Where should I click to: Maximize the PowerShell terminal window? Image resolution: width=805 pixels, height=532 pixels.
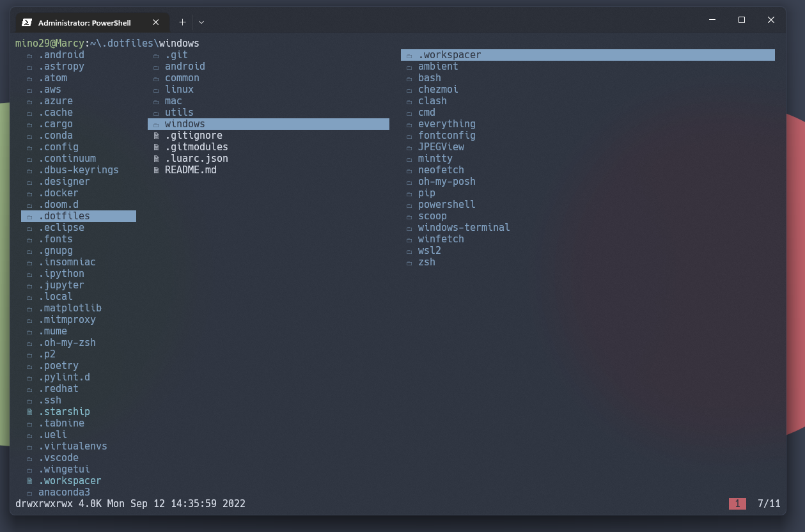coord(742,20)
